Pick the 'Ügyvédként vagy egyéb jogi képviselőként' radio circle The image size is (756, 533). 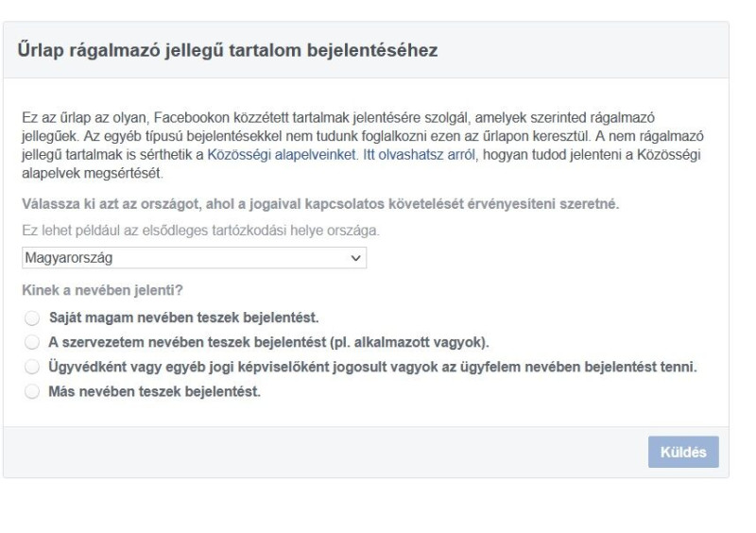(x=32, y=367)
